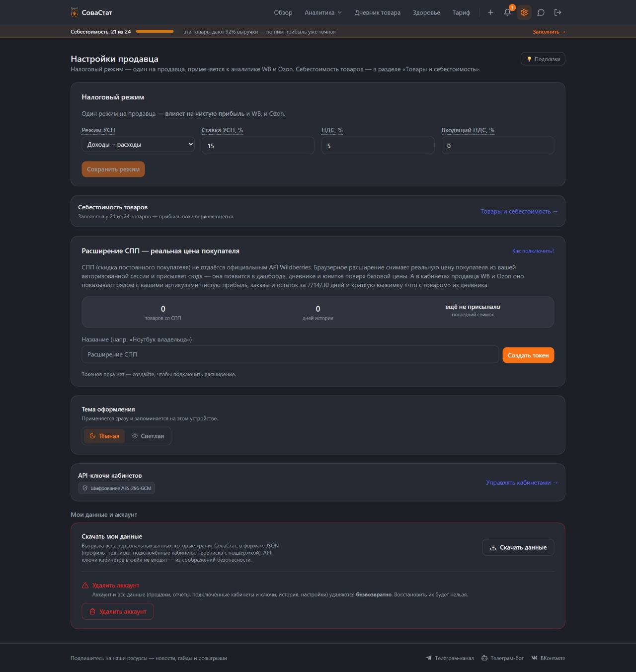Open the Тариф page

pyautogui.click(x=461, y=12)
